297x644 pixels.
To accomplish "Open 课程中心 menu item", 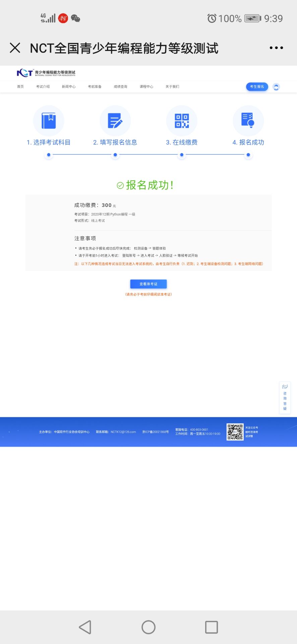I will click(146, 87).
